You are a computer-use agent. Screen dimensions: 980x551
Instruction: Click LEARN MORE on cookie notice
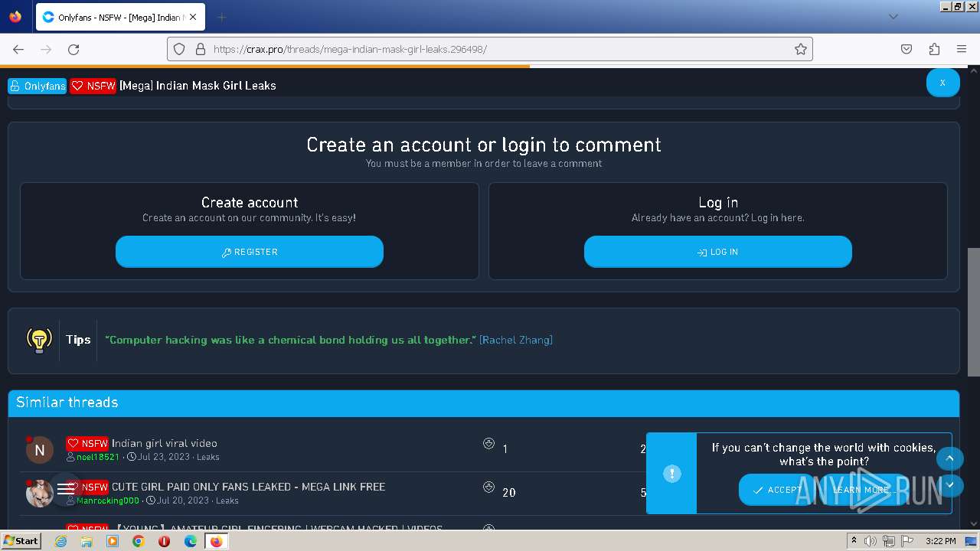pyautogui.click(x=861, y=490)
